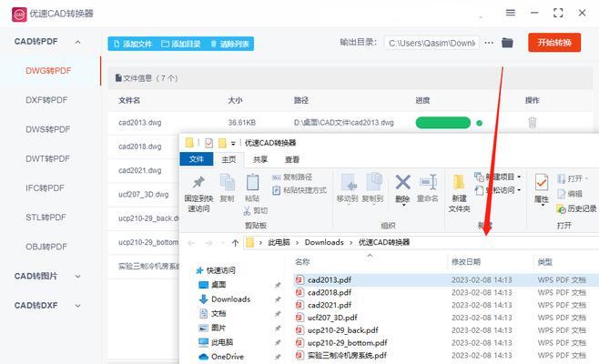Viewport: 599px width, 364px height.
Task: Click 清除列表 button
Action: tap(229, 44)
